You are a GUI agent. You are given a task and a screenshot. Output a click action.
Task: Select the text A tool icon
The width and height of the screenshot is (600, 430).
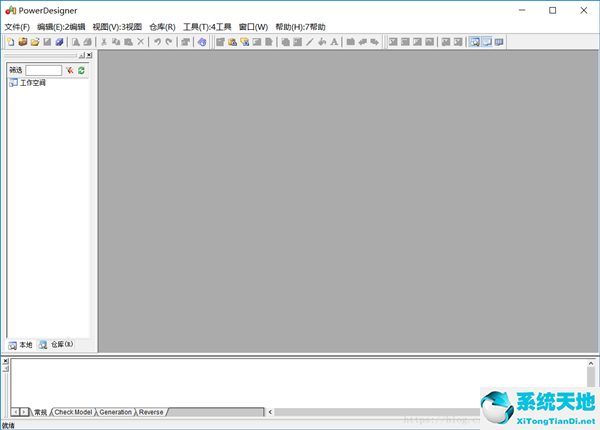pos(334,42)
